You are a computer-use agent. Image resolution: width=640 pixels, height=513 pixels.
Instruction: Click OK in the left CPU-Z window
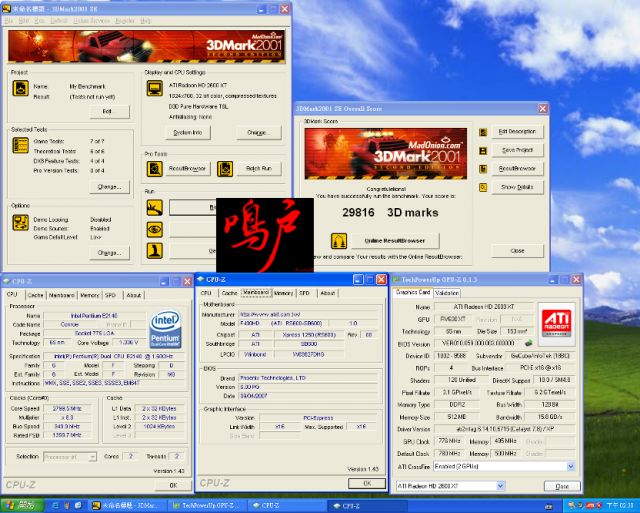point(173,485)
